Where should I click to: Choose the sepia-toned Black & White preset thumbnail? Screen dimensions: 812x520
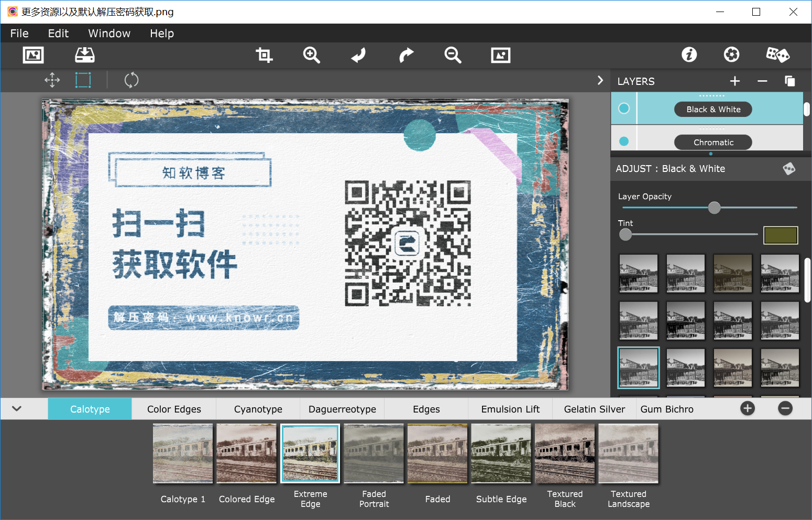point(733,273)
